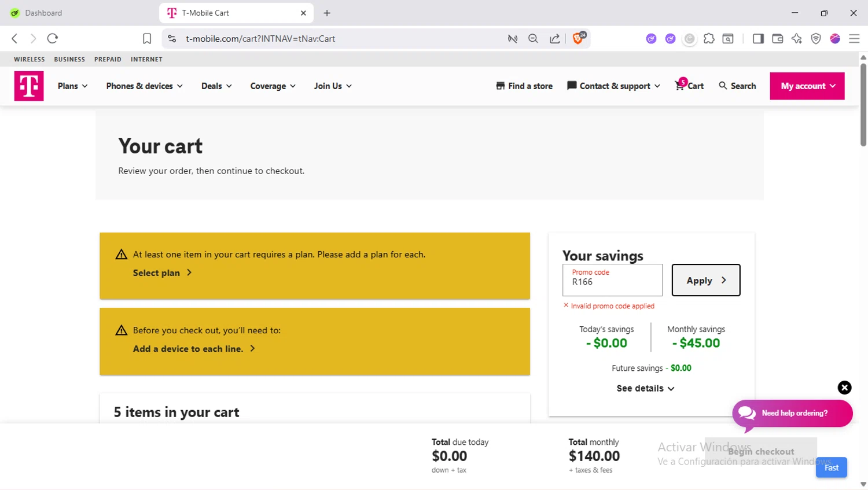Dismiss the help chat bubble
868x490 pixels.
[x=845, y=388]
